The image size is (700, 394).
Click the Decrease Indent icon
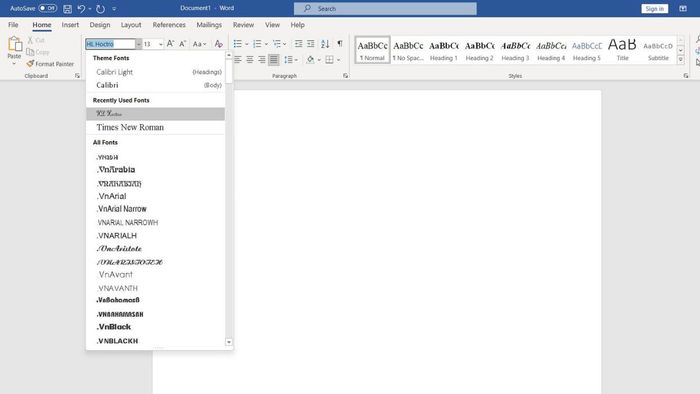(x=298, y=44)
